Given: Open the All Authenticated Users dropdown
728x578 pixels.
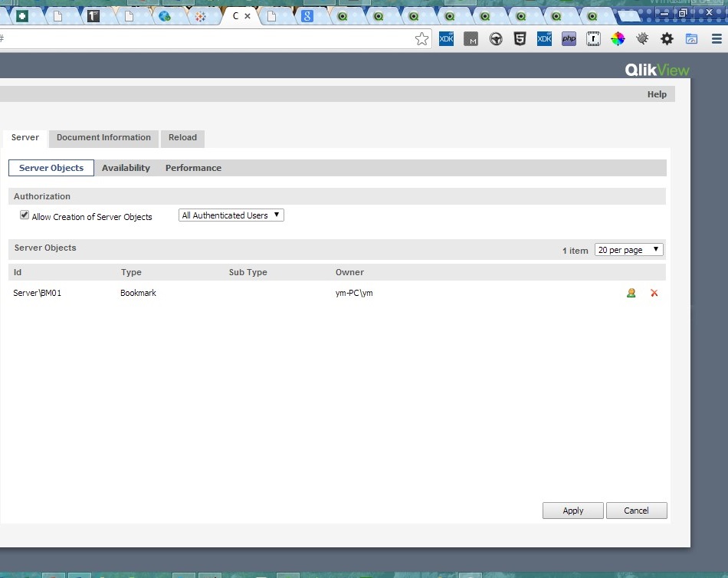Looking at the screenshot, I should 231,215.
